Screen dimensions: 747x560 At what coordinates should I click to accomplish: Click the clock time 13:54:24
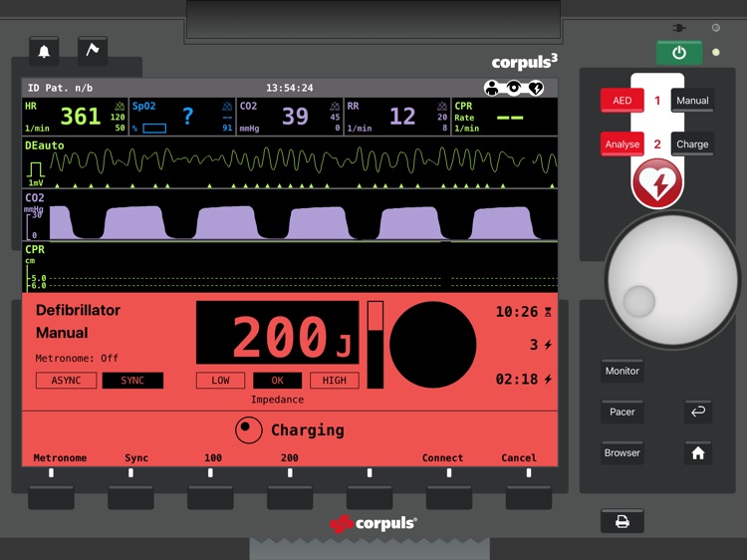tap(290, 88)
